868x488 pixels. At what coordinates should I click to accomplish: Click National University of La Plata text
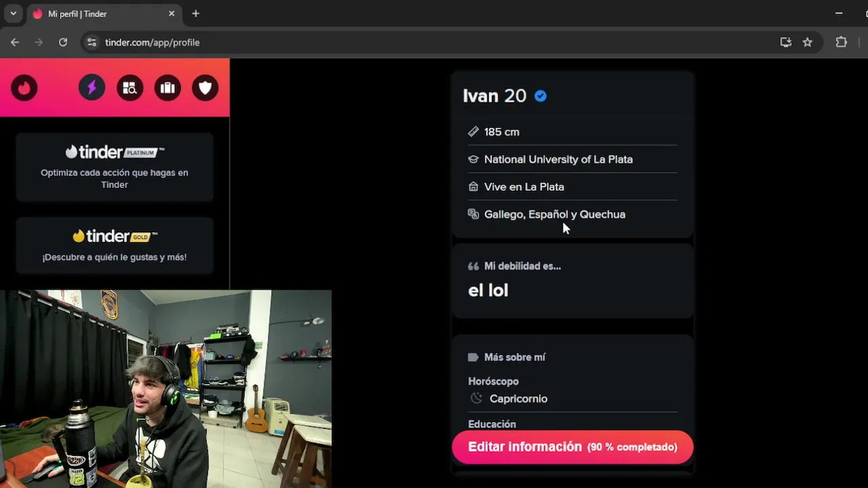(558, 159)
